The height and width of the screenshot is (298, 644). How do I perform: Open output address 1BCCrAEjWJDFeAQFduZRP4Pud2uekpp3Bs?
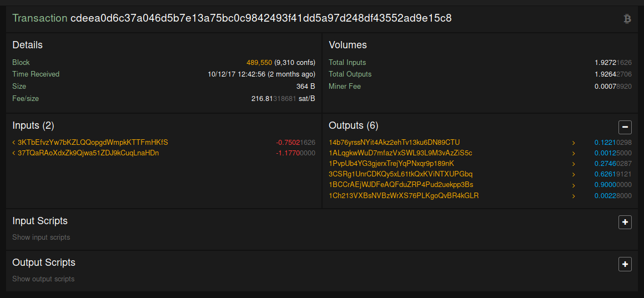pyautogui.click(x=401, y=185)
